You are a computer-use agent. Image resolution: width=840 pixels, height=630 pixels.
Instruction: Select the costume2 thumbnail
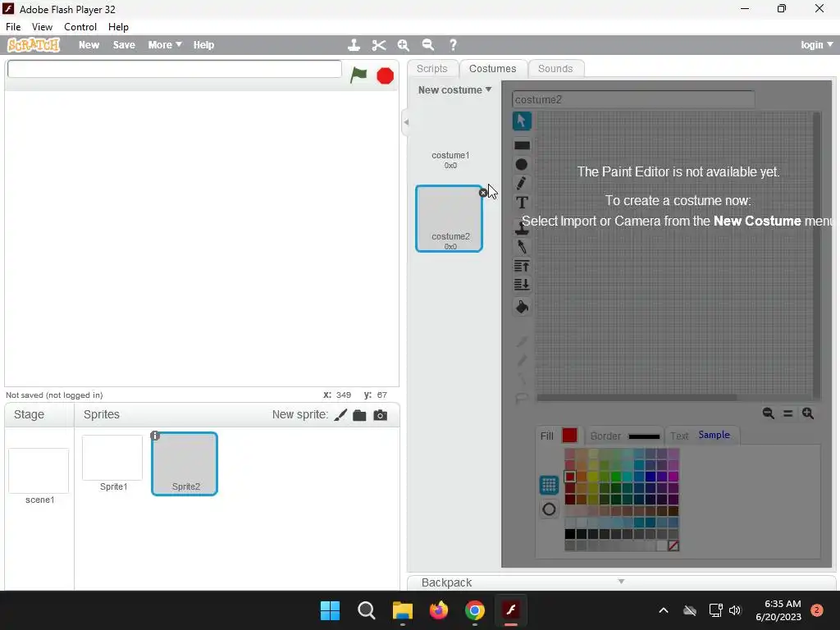(x=449, y=218)
